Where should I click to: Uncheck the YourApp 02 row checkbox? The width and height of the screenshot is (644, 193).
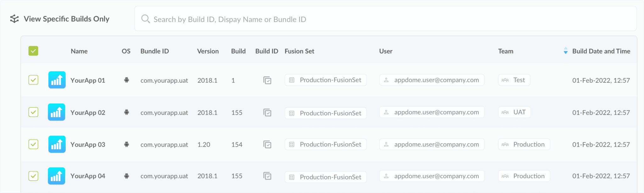pos(33,112)
